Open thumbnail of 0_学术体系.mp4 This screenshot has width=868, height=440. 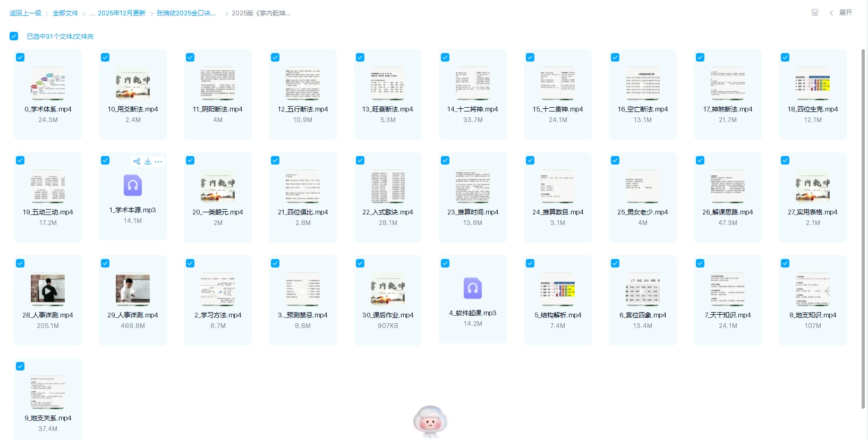[48, 83]
